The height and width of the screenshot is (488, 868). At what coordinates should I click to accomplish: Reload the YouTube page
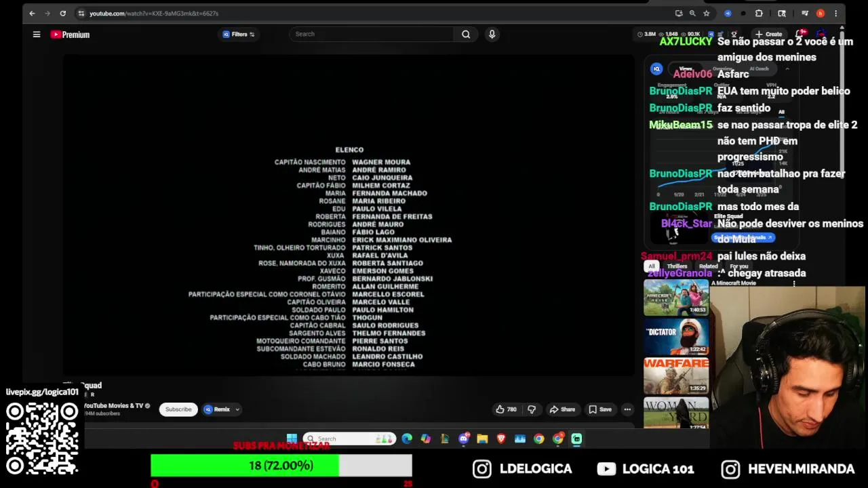click(62, 13)
